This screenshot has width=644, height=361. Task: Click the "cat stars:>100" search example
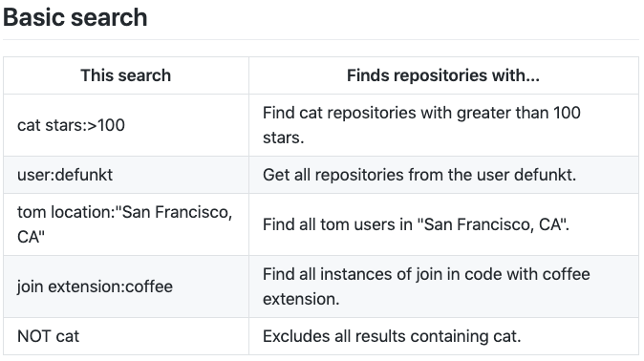click(x=71, y=125)
